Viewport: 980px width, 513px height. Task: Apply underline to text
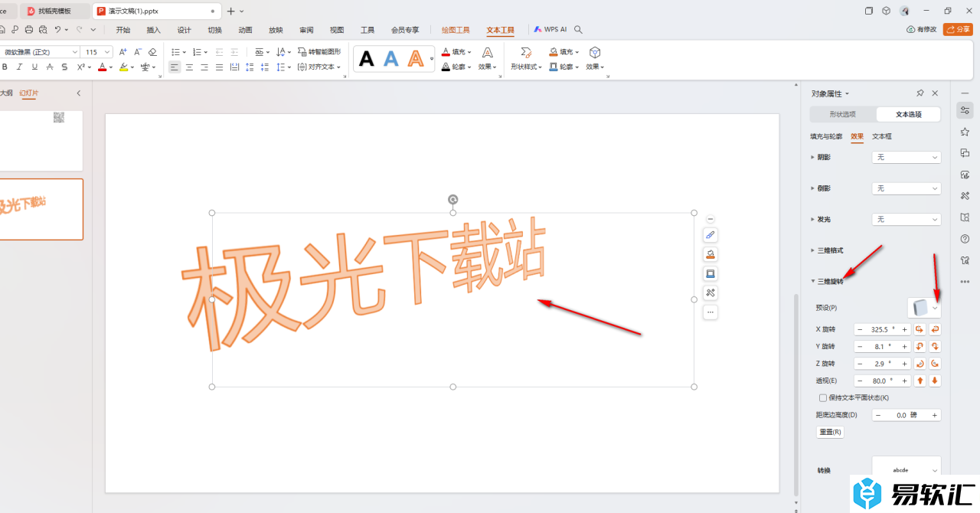pyautogui.click(x=34, y=67)
